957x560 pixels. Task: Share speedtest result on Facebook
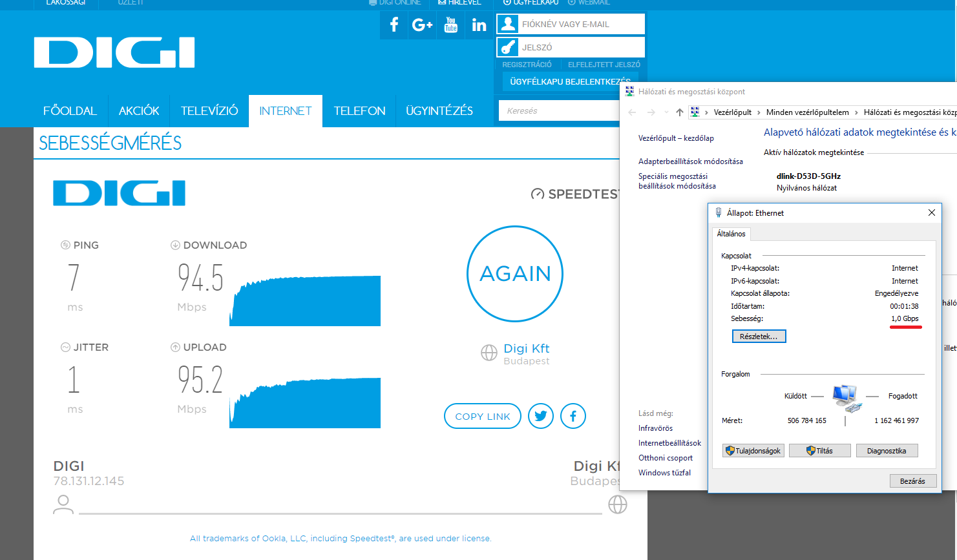tap(573, 416)
